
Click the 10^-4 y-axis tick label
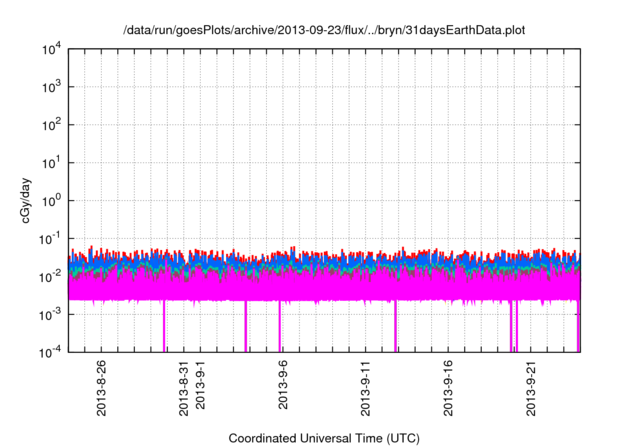pos(51,351)
